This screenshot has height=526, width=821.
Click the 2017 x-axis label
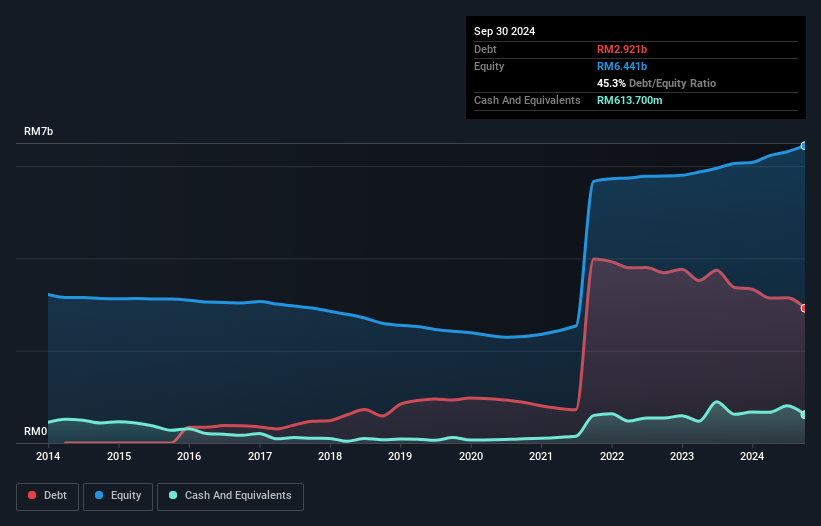click(260, 456)
